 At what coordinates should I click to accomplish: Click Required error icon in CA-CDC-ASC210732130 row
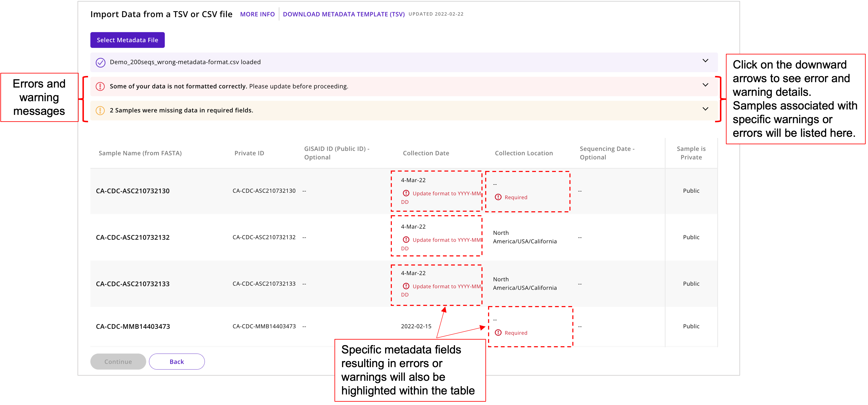[498, 197]
